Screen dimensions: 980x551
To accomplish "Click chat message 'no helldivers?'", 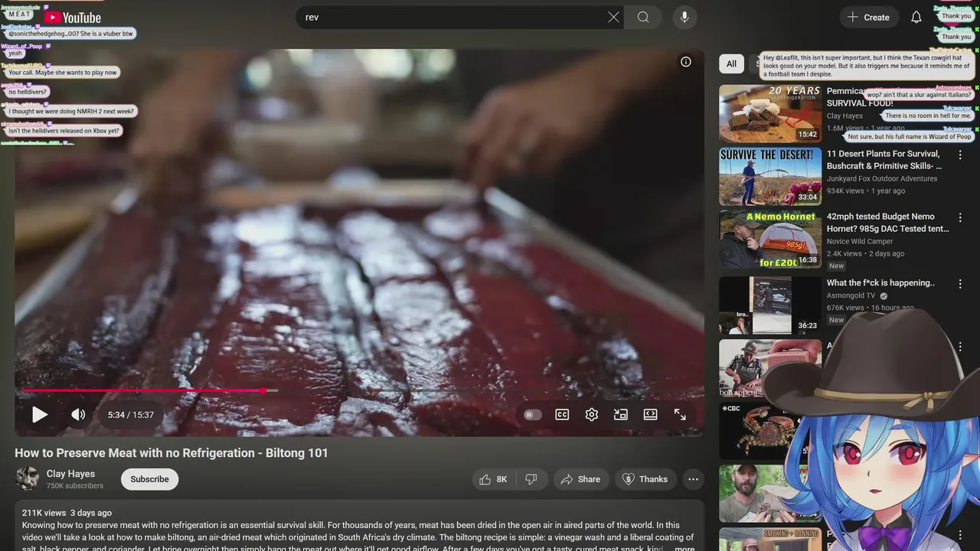I will (x=28, y=92).
